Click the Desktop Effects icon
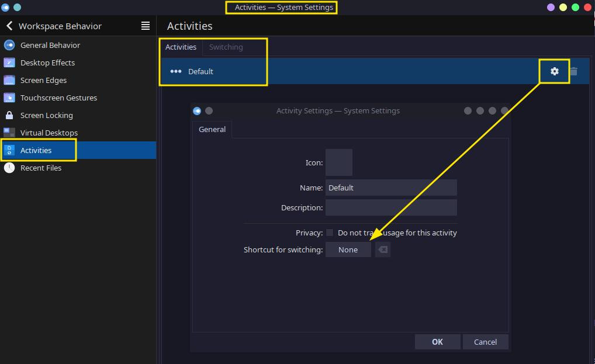This screenshot has height=364, width=595. coord(9,63)
